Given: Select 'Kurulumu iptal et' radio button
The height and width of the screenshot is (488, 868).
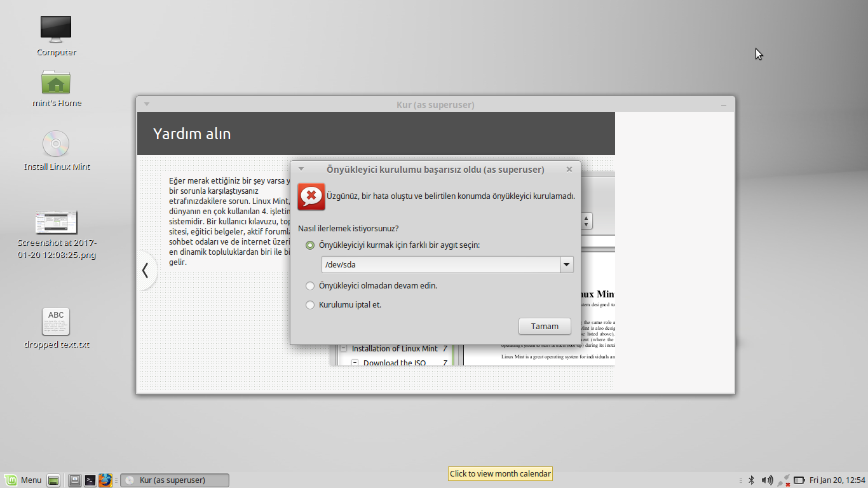Looking at the screenshot, I should pos(310,305).
